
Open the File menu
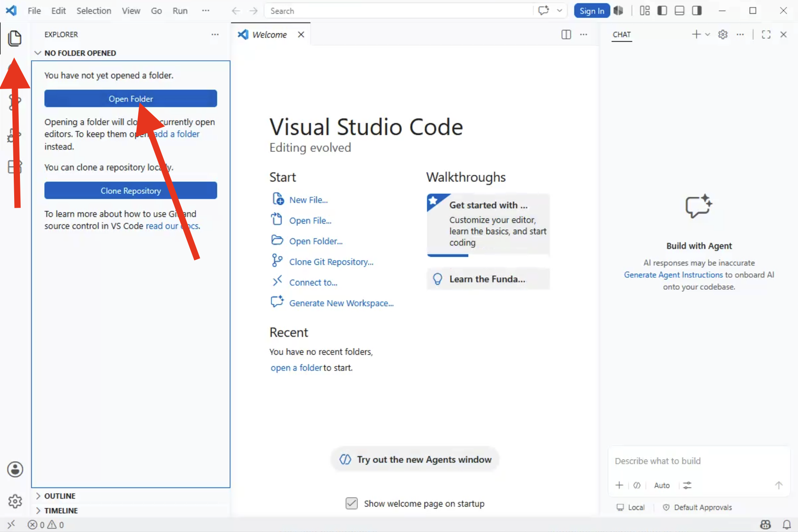pos(34,11)
